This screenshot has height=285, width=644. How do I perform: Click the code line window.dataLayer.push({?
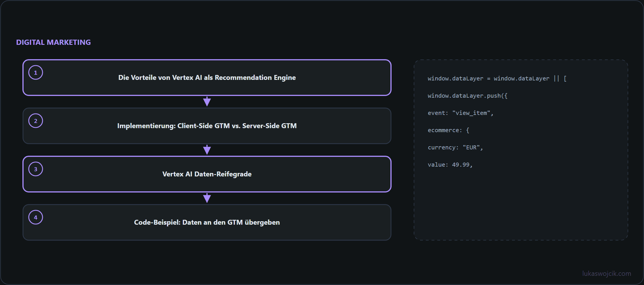(467, 96)
